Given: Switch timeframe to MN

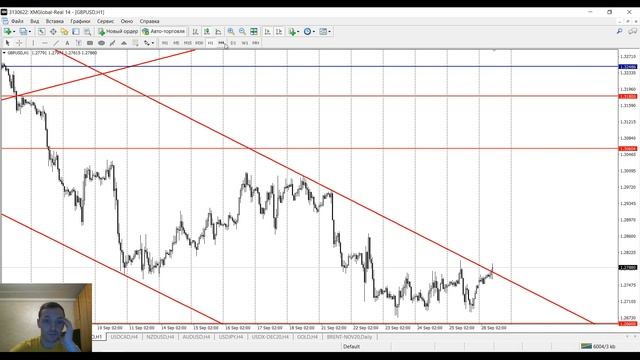Looking at the screenshot, I should 256,43.
